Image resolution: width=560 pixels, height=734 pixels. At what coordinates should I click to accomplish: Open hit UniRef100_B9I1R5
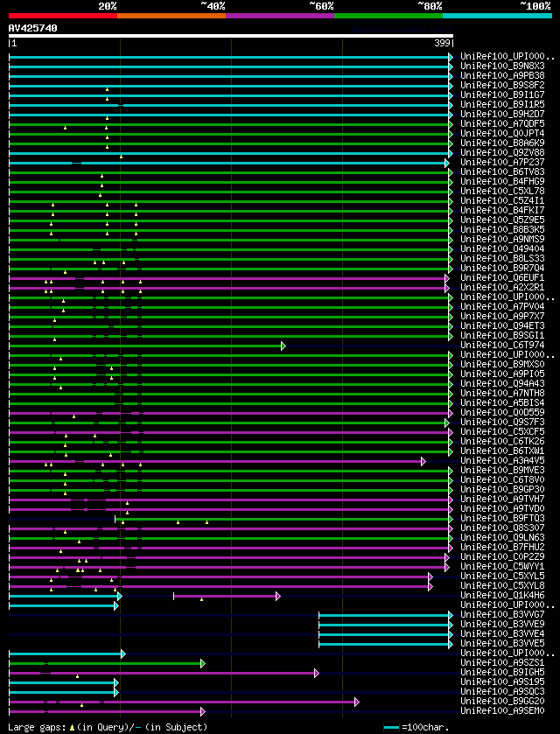(x=502, y=105)
